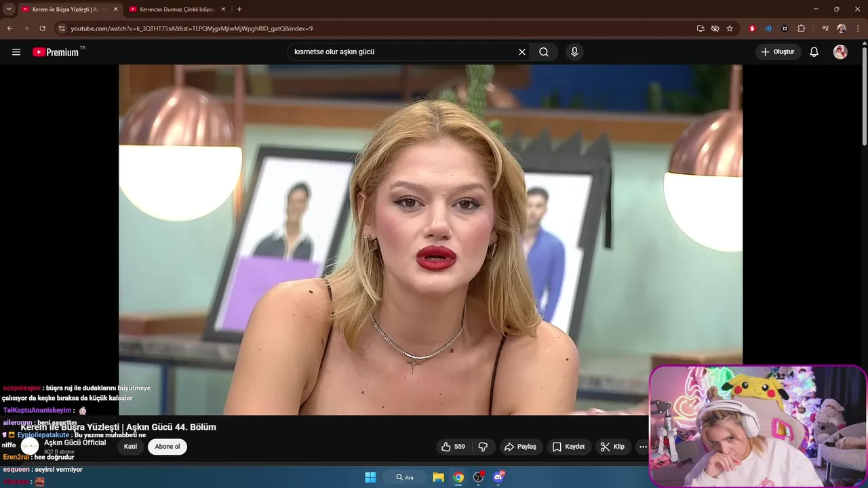Open the Aşkın Gücü Official channel
The height and width of the screenshot is (488, 868).
pyautogui.click(x=75, y=443)
